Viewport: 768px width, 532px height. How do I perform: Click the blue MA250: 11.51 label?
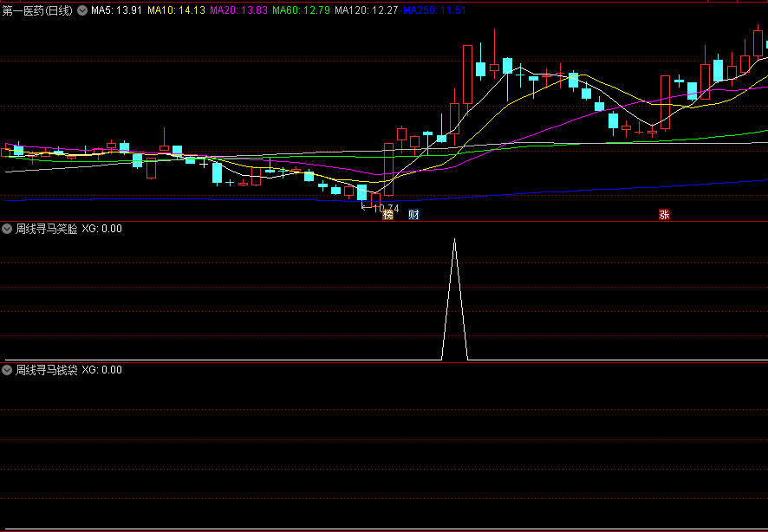click(x=434, y=10)
